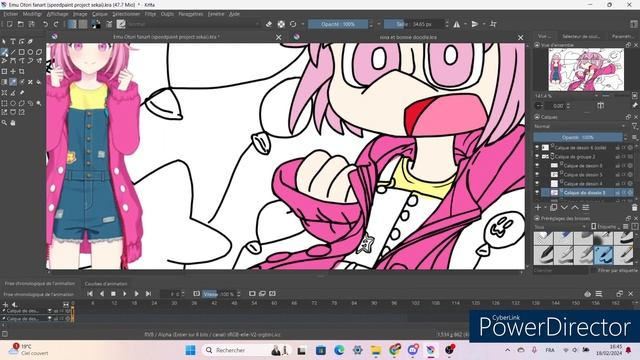The image size is (640, 360).
Task: Play the animation
Action: point(125,293)
